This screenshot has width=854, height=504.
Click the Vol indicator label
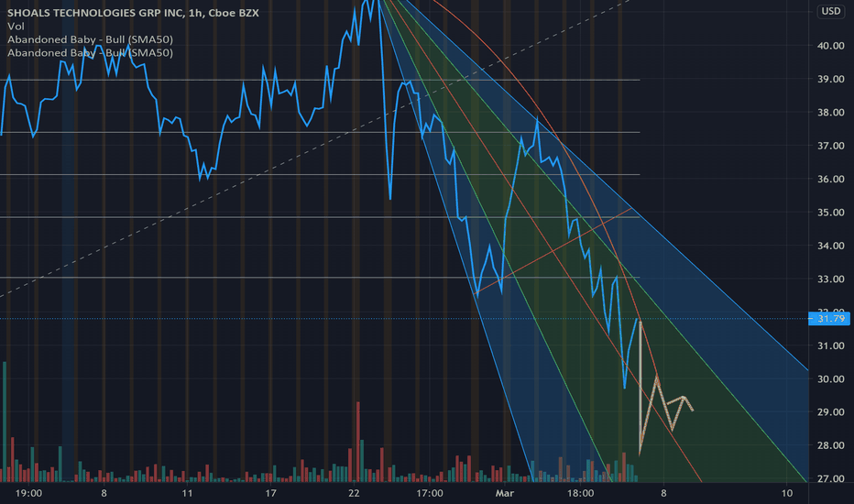coord(16,27)
